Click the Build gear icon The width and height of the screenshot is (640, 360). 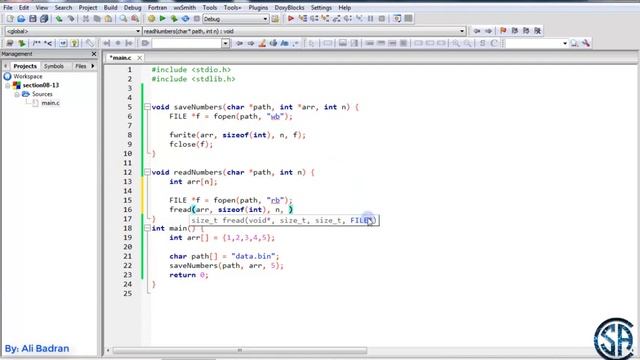(151, 19)
